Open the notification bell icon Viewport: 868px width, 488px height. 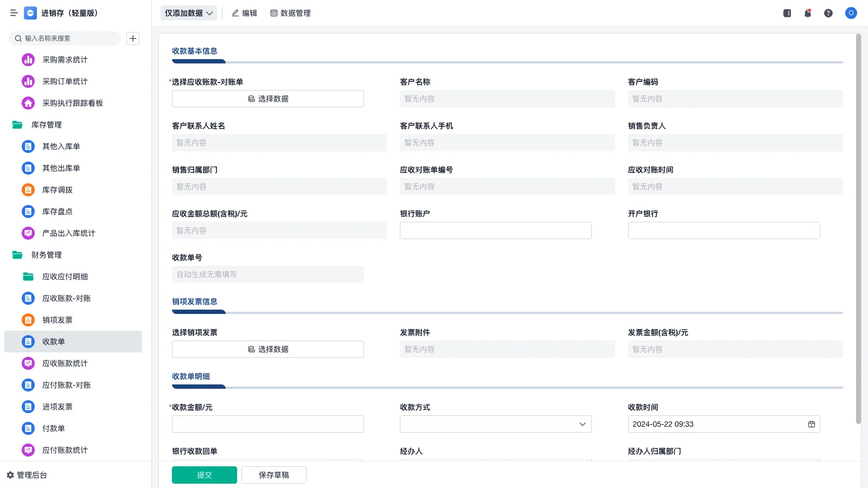808,13
